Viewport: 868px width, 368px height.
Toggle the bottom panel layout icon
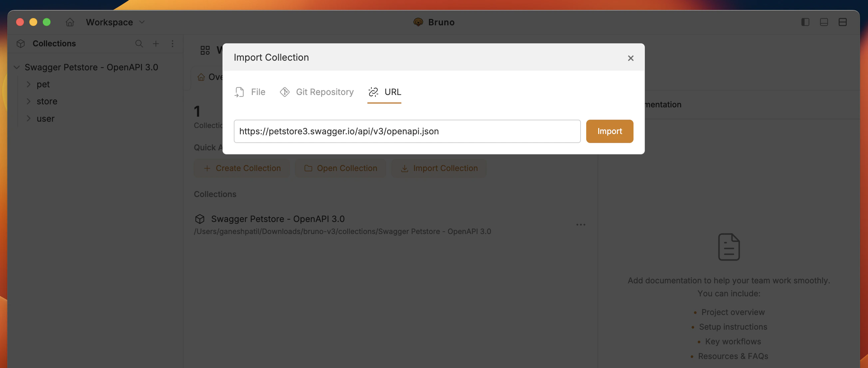click(824, 22)
